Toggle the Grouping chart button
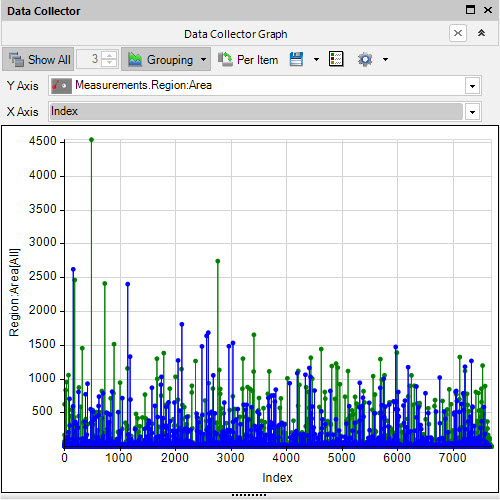The image size is (500, 500). click(x=160, y=59)
